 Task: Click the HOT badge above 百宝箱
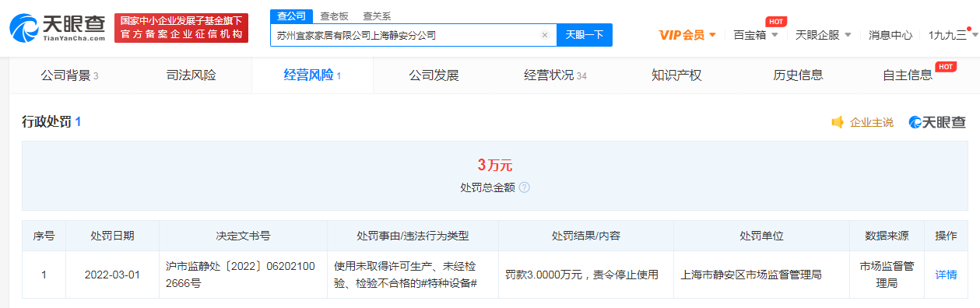pyautogui.click(x=775, y=21)
